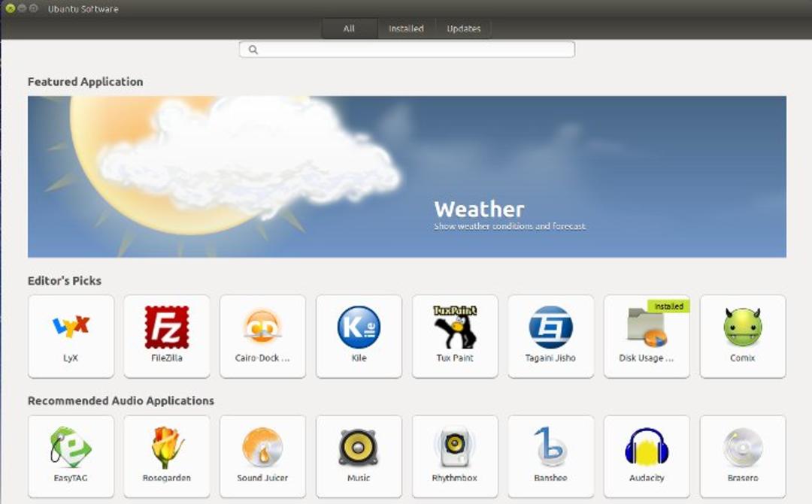The height and width of the screenshot is (504, 812).
Task: Choose the Kile editor icon
Action: pyautogui.click(x=359, y=327)
